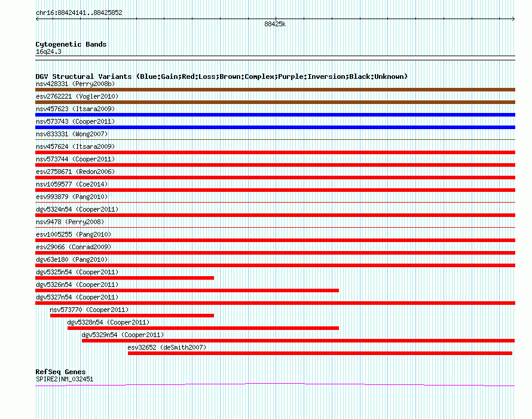532x419 pixels.
Task: Open the SPIRE2|NM_032451 gene label
Action: pyautogui.click(x=65, y=380)
